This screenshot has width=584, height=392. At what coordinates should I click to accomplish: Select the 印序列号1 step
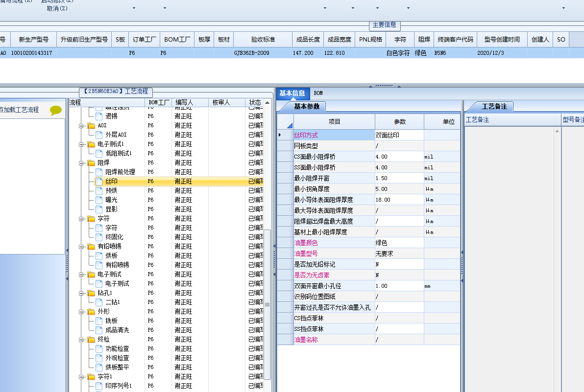(119, 386)
